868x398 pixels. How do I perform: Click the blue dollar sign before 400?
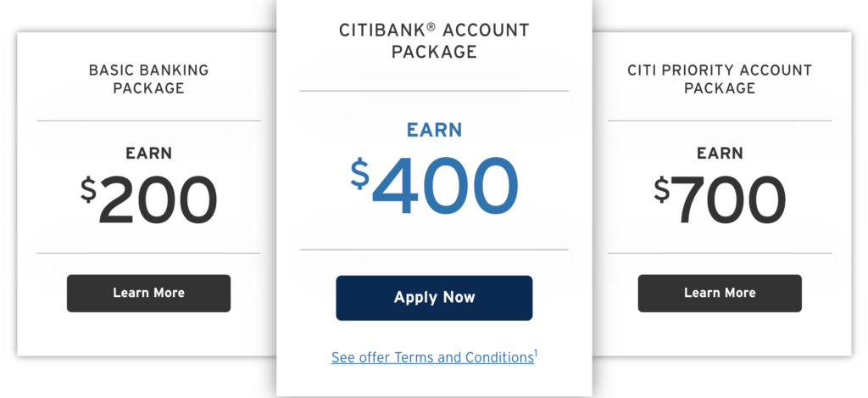[x=359, y=173]
